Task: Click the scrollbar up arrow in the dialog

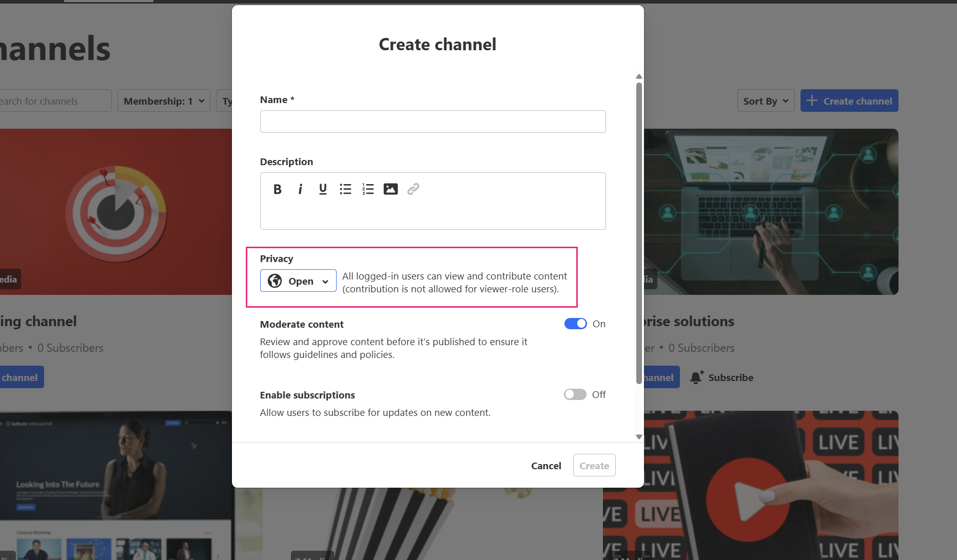Action: (639, 76)
